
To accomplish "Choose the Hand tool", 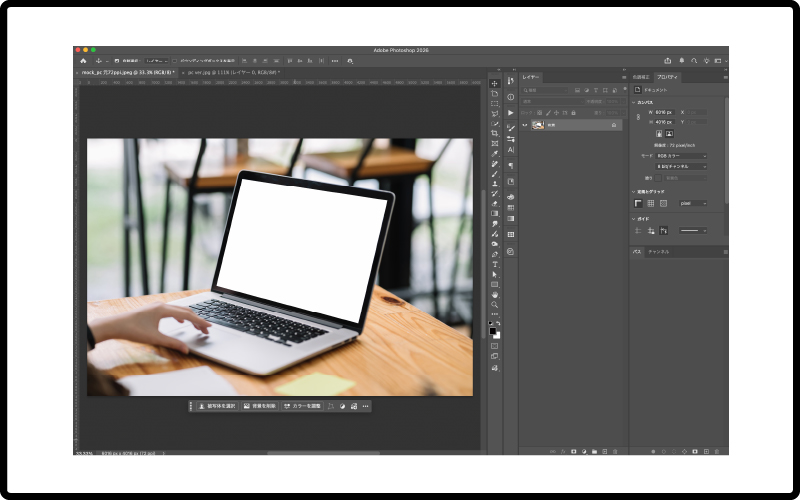I will 495,294.
